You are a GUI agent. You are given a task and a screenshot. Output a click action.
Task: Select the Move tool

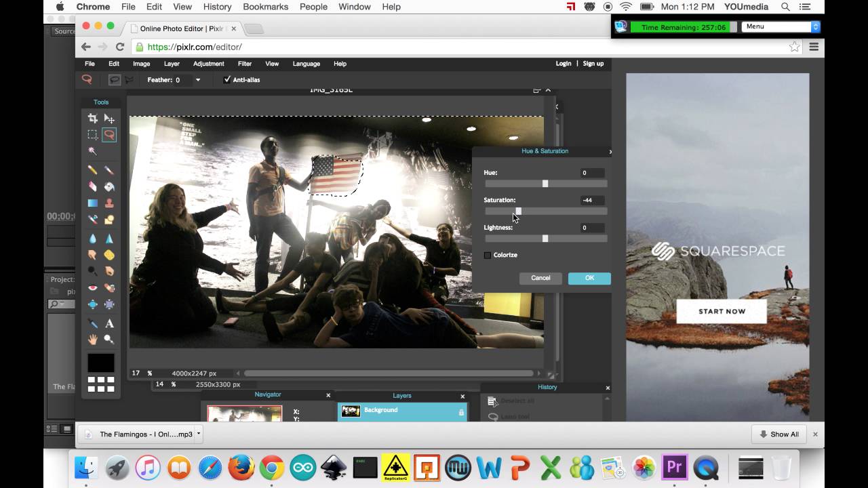(x=109, y=118)
